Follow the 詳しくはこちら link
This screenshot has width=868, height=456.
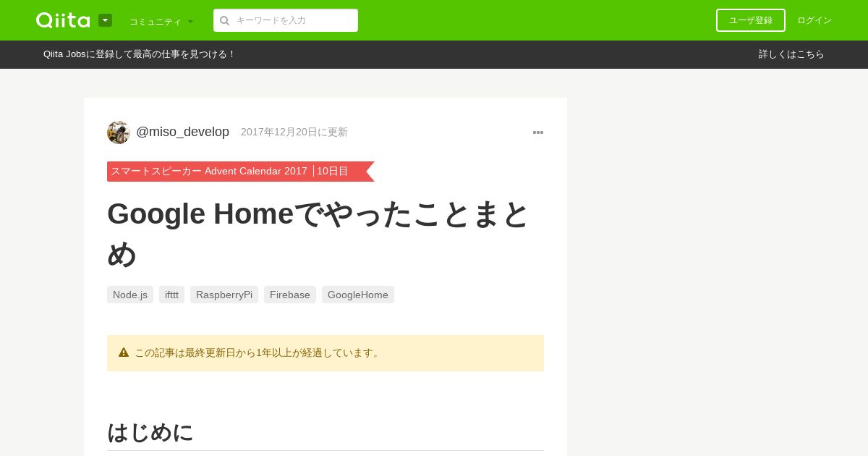click(x=791, y=54)
